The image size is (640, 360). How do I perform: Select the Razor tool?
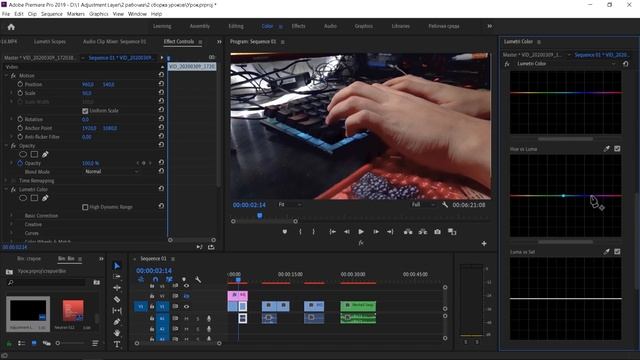117,299
